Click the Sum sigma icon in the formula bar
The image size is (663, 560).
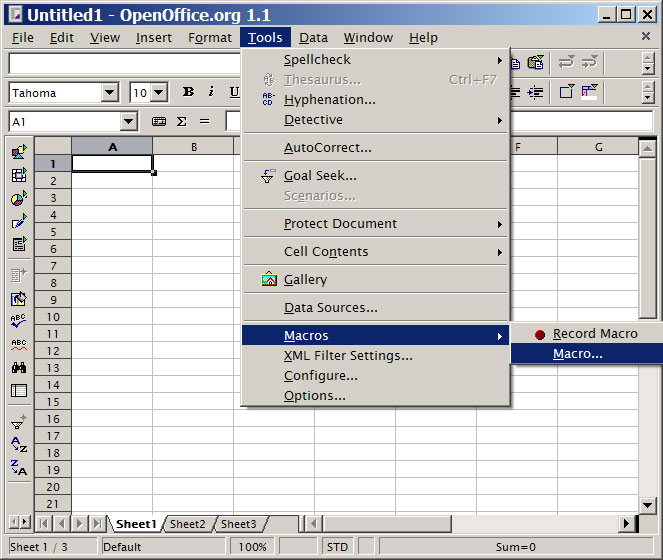(x=182, y=121)
